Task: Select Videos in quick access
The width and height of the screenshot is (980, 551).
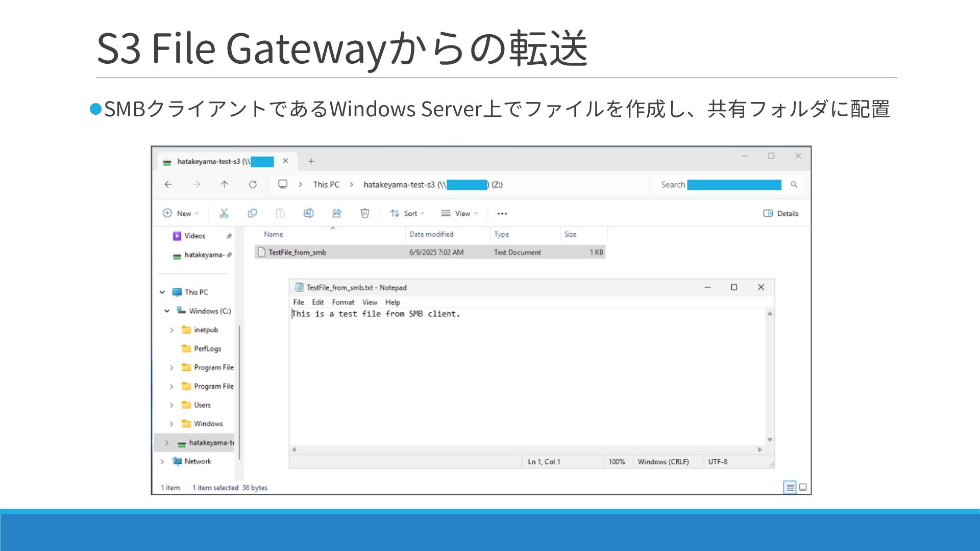Action: pyautogui.click(x=194, y=236)
